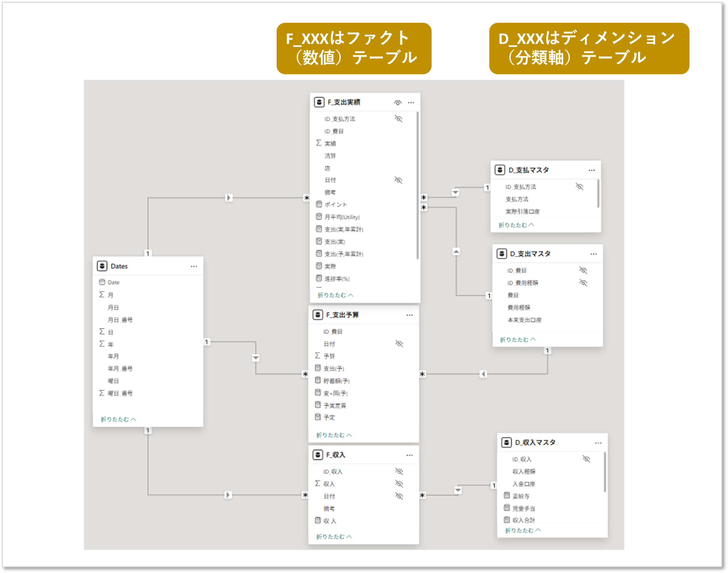
Task: Select the 年月 field in the Dates table
Action: point(113,356)
